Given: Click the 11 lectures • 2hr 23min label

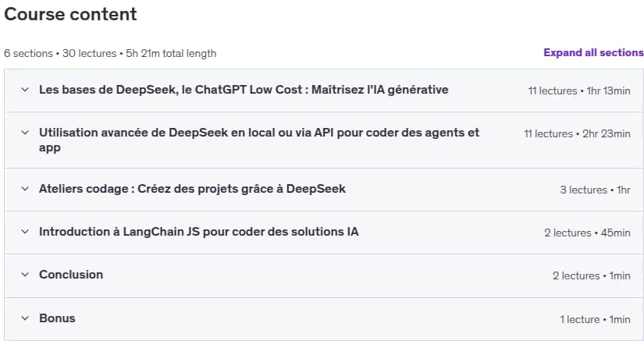Looking at the screenshot, I should point(577,133).
